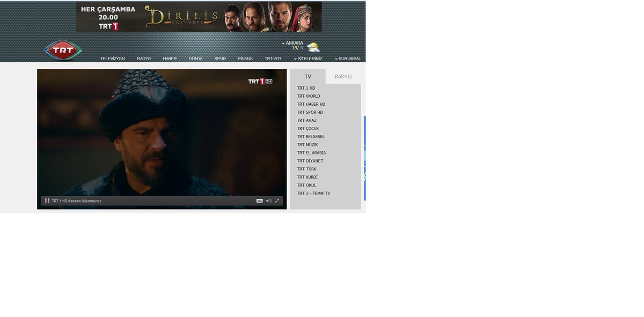This screenshot has width=644, height=317.
Task: Select the TRT SPOR HD channel
Action: pos(310,112)
